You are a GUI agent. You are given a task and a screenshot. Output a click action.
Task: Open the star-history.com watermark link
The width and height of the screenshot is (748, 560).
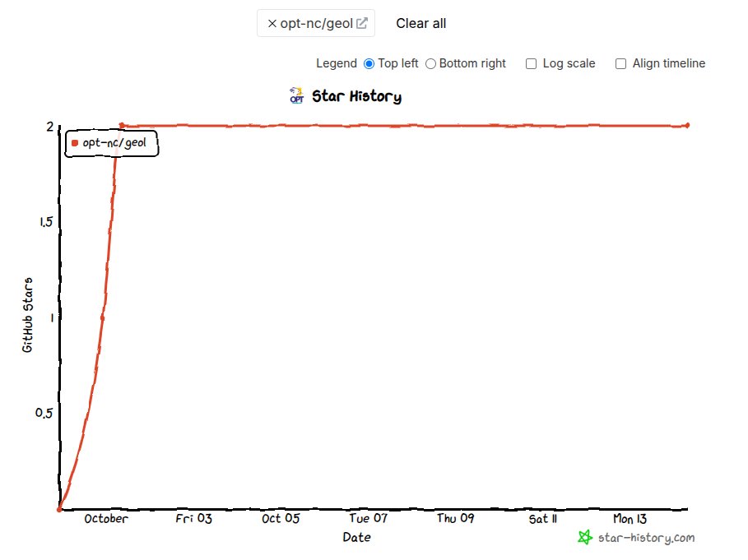click(646, 538)
